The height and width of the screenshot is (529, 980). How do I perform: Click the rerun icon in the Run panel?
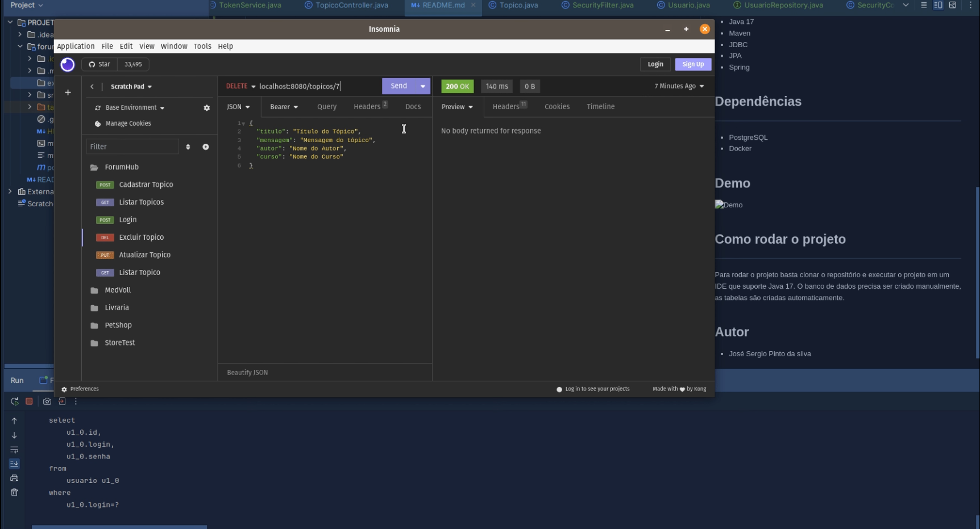tap(15, 402)
